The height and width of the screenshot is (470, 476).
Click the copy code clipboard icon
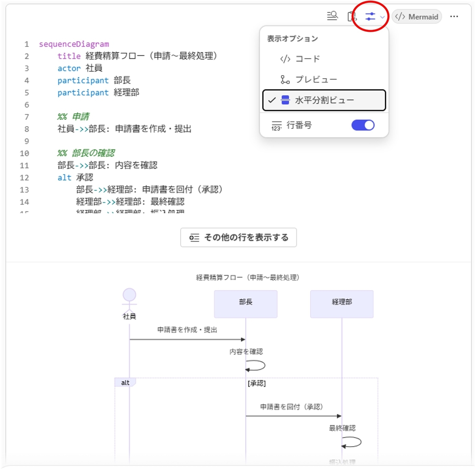(352, 16)
